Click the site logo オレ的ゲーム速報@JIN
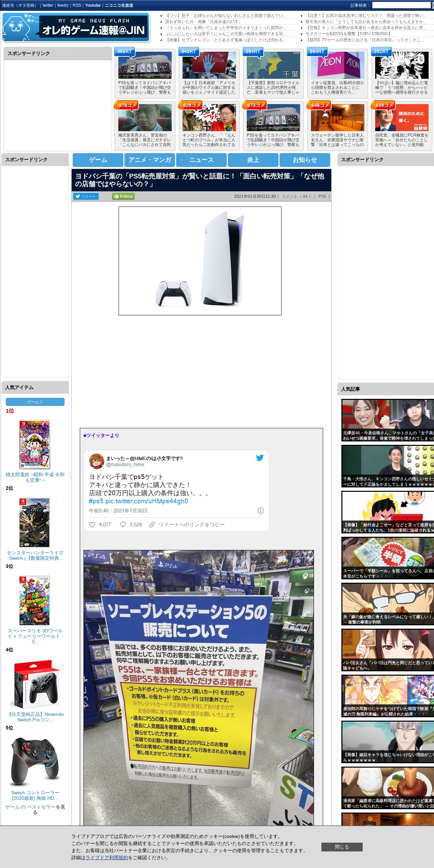Screen dimensions: 434x868 coord(76,27)
